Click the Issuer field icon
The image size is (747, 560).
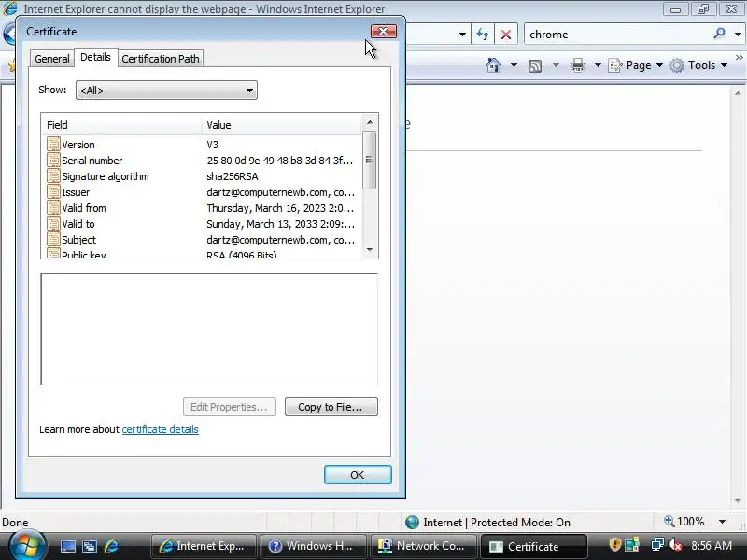[53, 192]
